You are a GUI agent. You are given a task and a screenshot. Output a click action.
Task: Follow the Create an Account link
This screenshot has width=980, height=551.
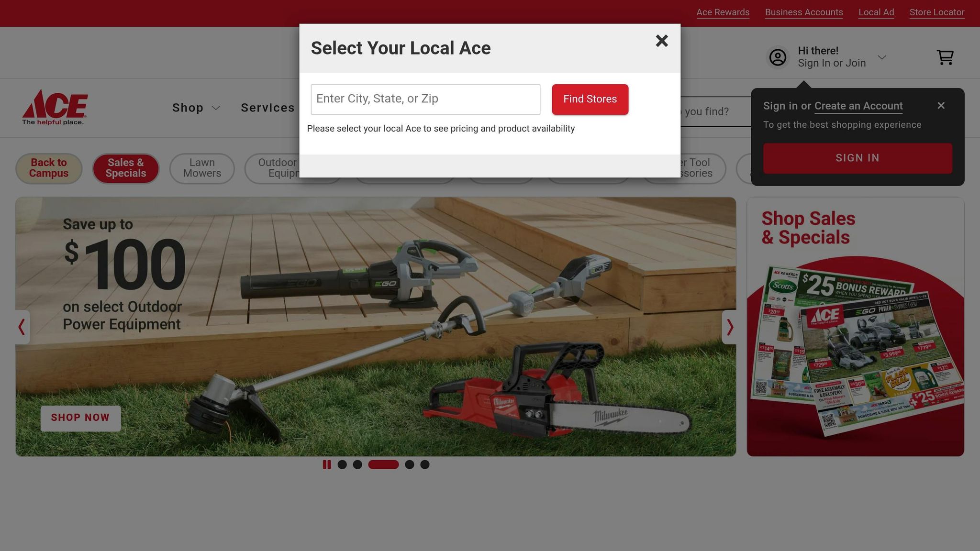point(858,106)
